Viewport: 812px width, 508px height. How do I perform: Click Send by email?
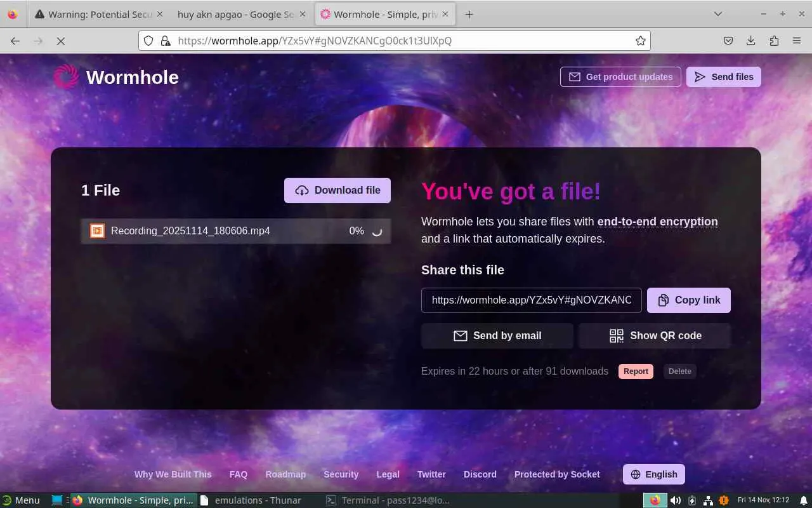tap(497, 336)
